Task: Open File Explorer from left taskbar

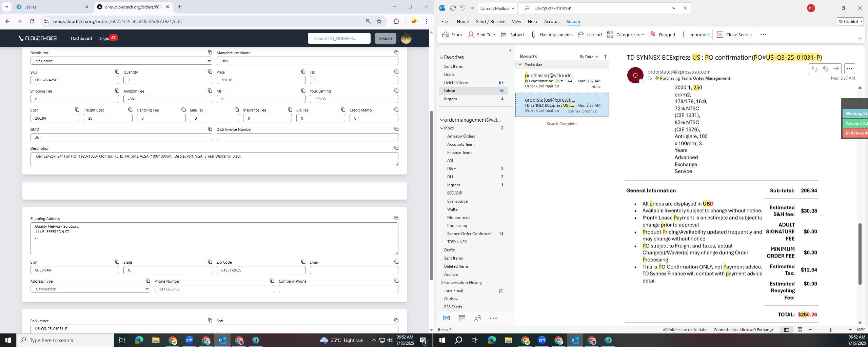Action: (x=156, y=340)
